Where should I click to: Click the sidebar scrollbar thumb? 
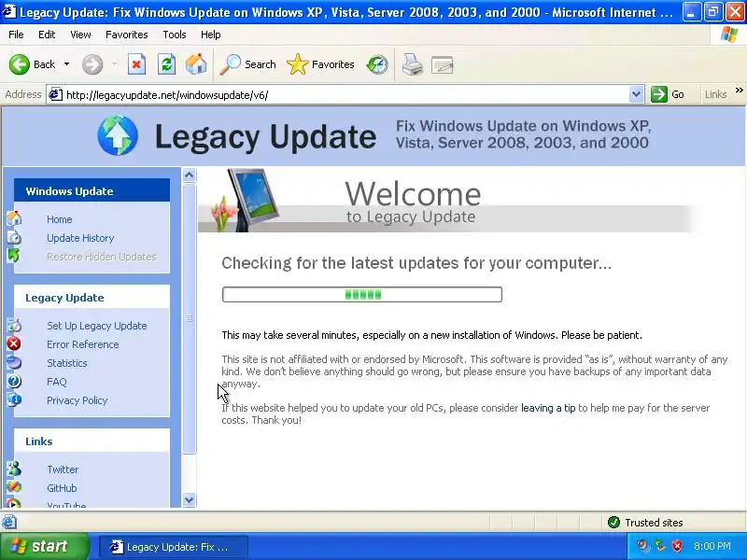pyautogui.click(x=190, y=318)
